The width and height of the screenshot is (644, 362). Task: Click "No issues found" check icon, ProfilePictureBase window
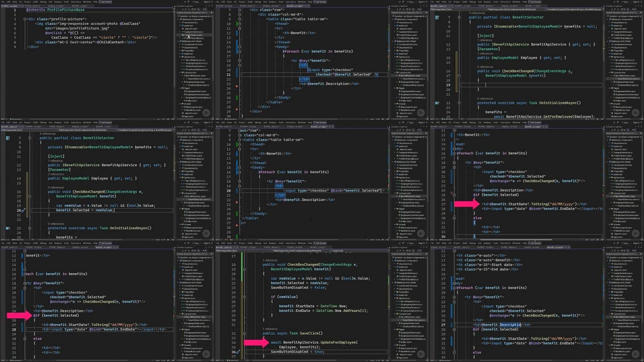pos(11,119)
